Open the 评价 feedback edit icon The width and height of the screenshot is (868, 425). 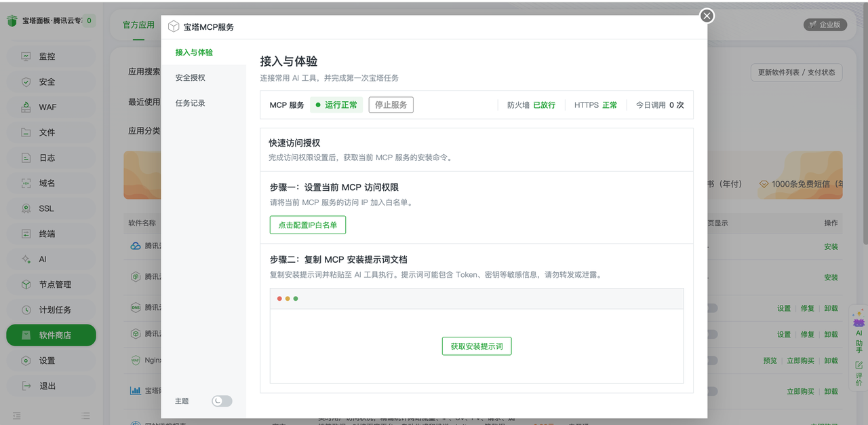(x=859, y=365)
